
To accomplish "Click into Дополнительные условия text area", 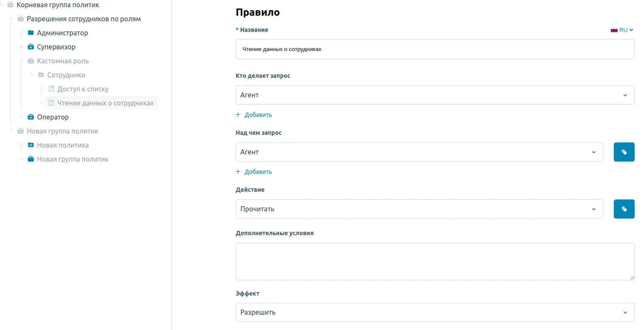I will [434, 261].
